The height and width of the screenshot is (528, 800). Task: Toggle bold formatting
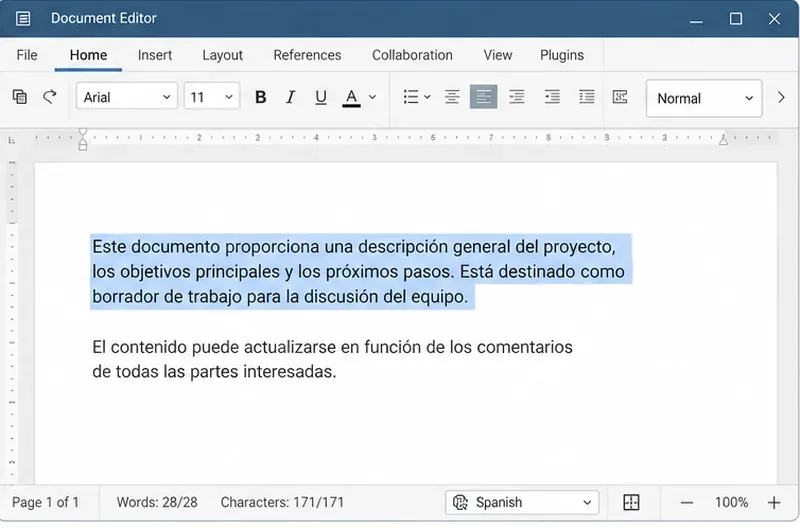[260, 97]
